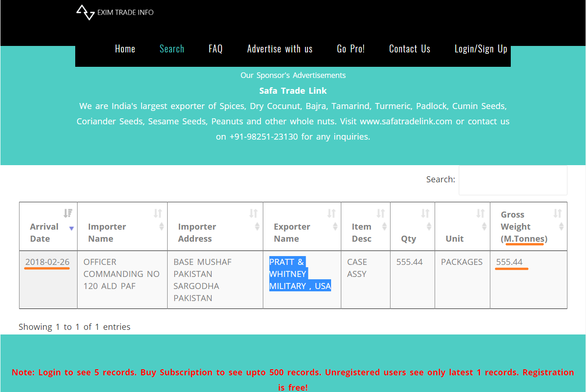
Task: Click the EXIM TRADE INFO site title
Action: tap(125, 13)
